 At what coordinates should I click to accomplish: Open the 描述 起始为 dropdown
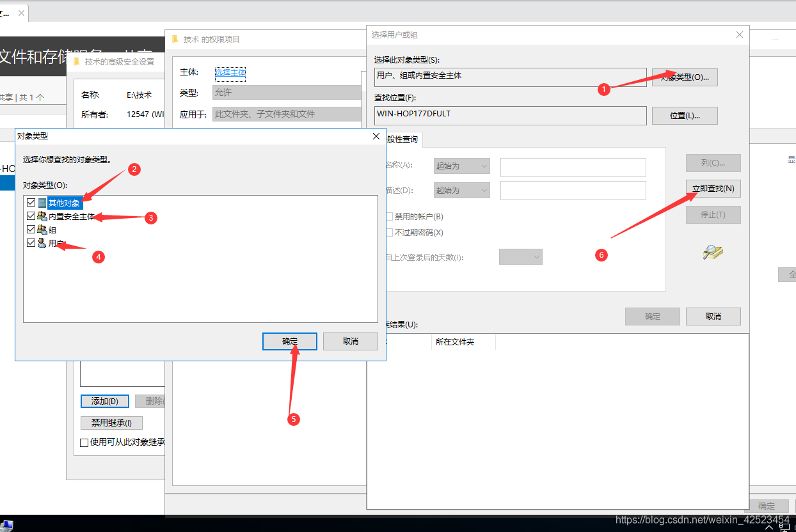point(461,190)
